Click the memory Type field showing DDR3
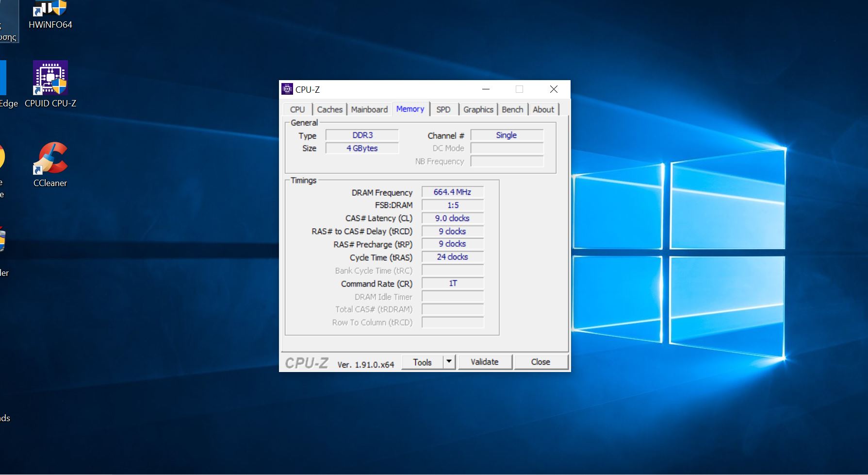 (x=362, y=135)
